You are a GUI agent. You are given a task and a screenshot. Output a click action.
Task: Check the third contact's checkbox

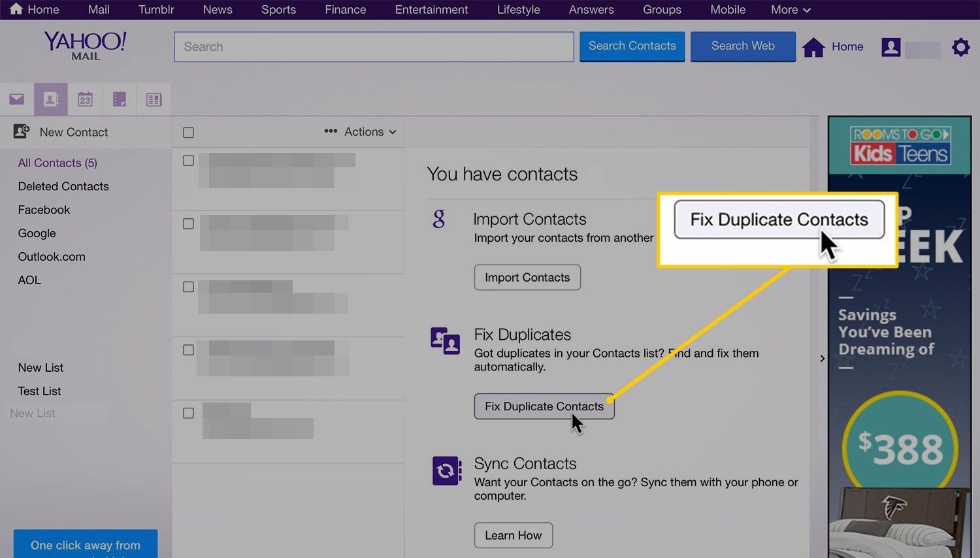[x=188, y=287]
